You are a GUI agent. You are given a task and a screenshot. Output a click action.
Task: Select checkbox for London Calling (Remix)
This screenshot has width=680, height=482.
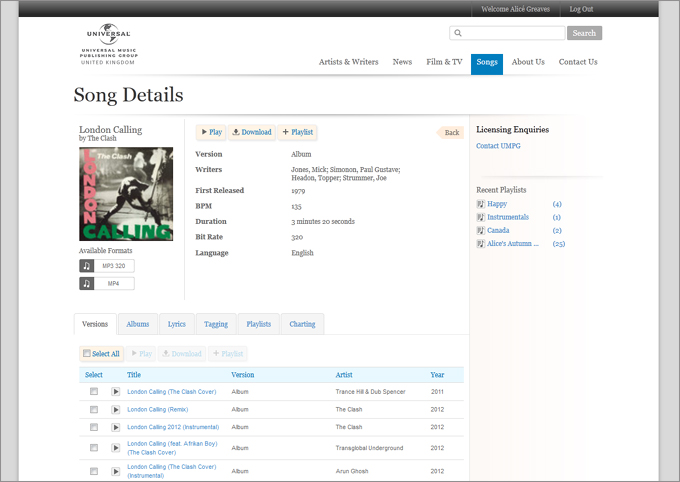tap(94, 409)
